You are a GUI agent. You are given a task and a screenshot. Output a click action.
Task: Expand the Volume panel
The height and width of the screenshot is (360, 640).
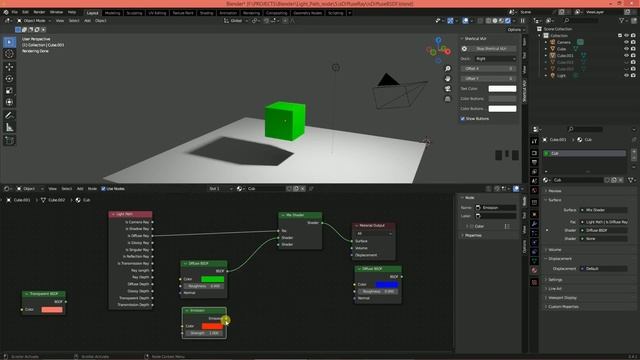[555, 250]
